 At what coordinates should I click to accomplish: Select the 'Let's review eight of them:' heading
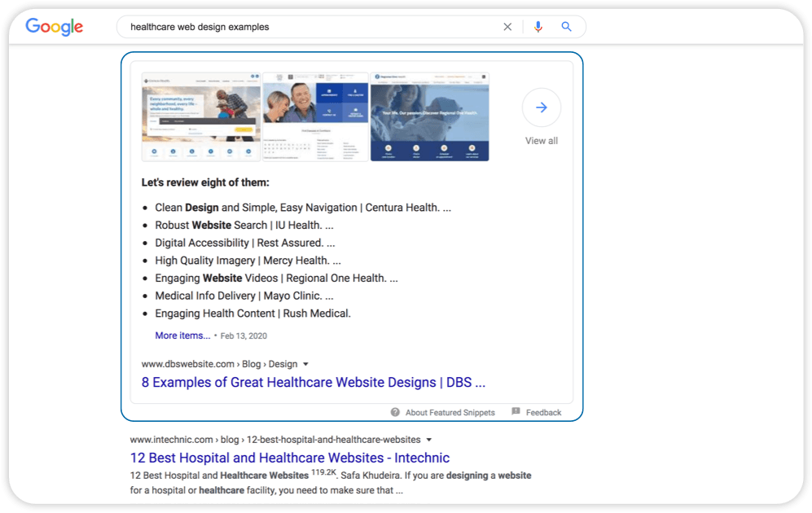[205, 182]
